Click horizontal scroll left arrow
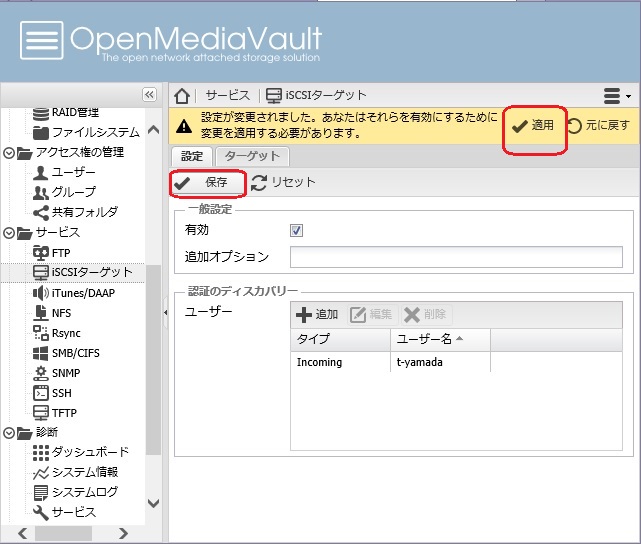This screenshot has height=544, width=641. (x=23, y=533)
